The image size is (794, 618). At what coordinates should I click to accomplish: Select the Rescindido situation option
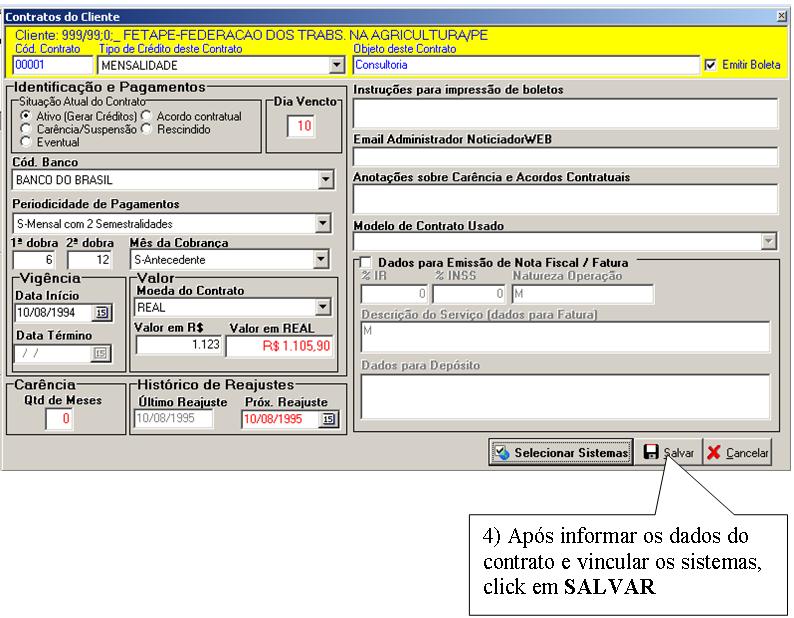pyautogui.click(x=147, y=130)
